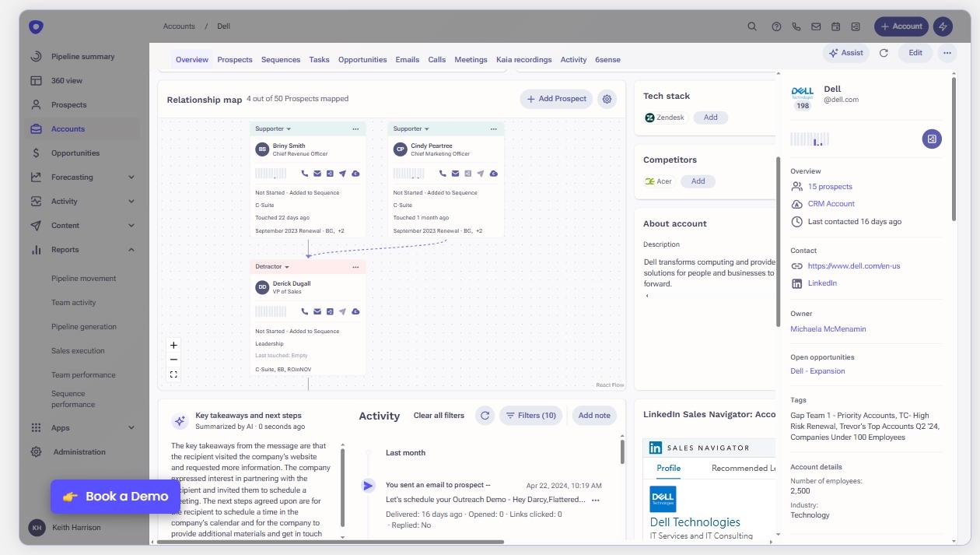Open the Kaia recordings tab

[524, 60]
